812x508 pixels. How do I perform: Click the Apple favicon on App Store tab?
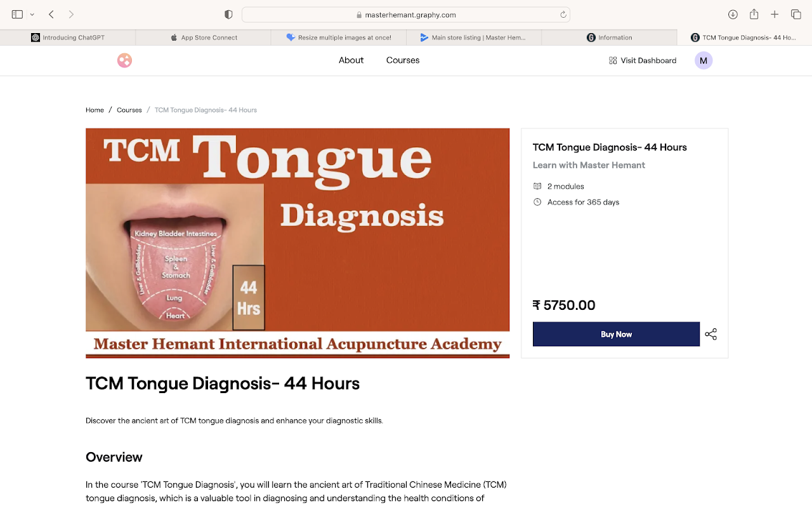[x=174, y=37]
